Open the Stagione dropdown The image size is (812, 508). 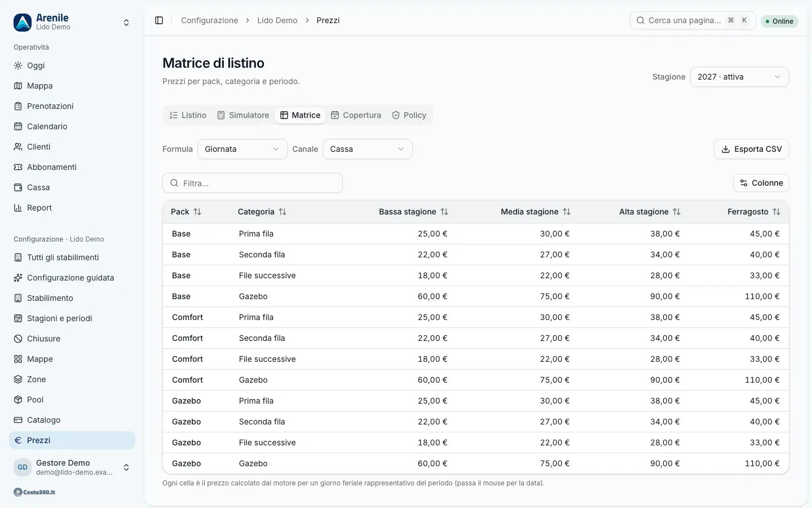739,77
